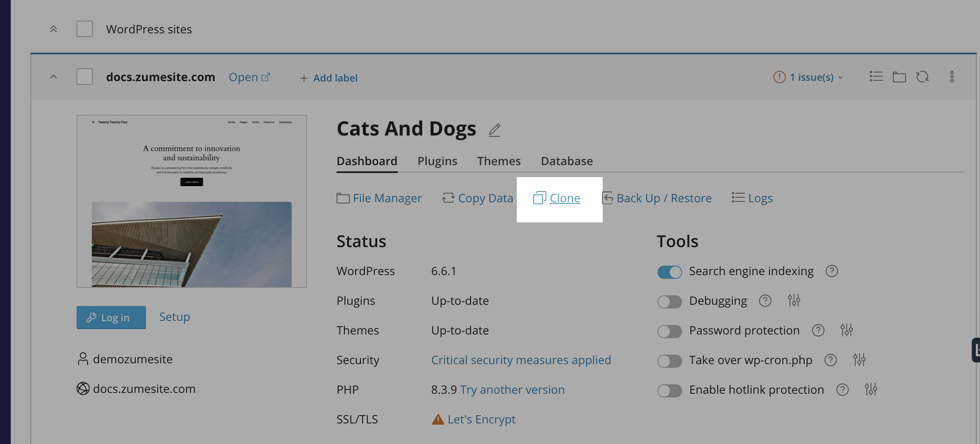Viewport: 980px width, 444px height.
Task: Click the File Manager folder icon
Action: pyautogui.click(x=343, y=198)
